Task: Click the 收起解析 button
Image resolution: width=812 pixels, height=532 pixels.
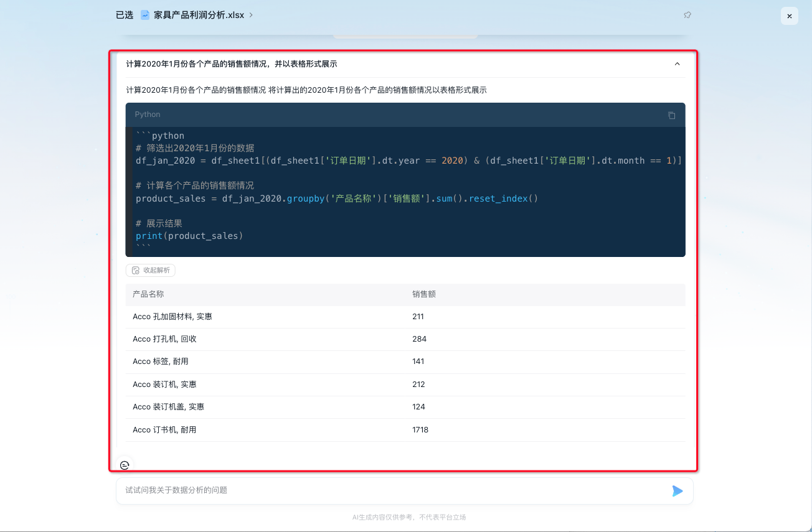Action: (x=151, y=271)
